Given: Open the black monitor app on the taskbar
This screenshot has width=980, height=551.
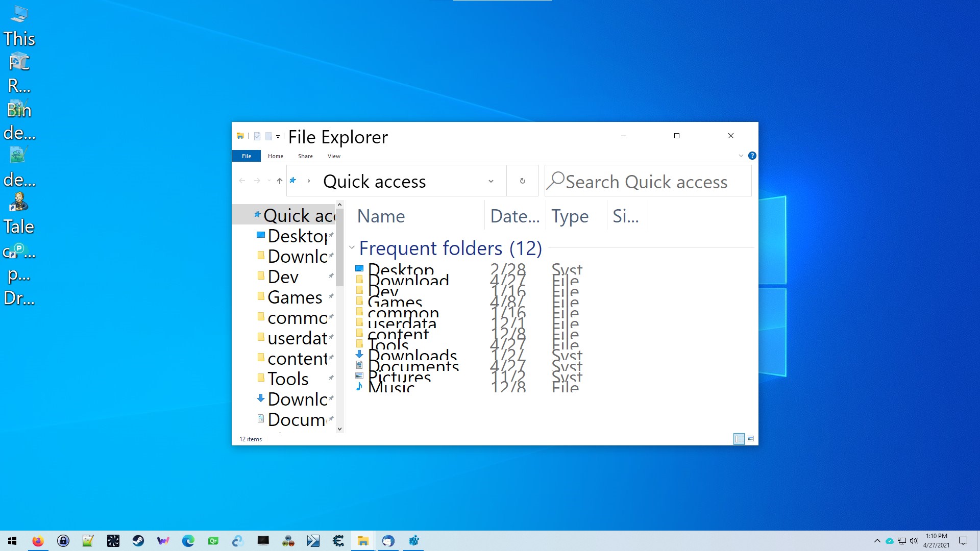Looking at the screenshot, I should pyautogui.click(x=263, y=541).
